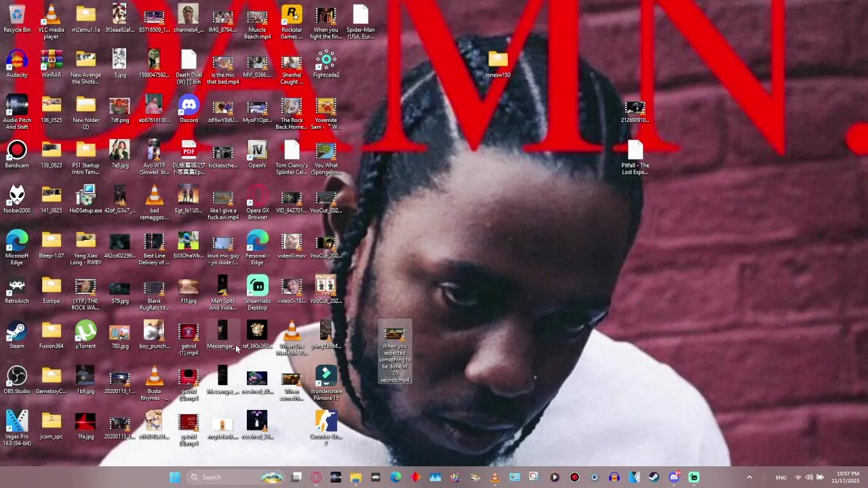Select Tom Clancy's Splinter Cell file
Viewport: 868px width, 488px height.
(292, 157)
